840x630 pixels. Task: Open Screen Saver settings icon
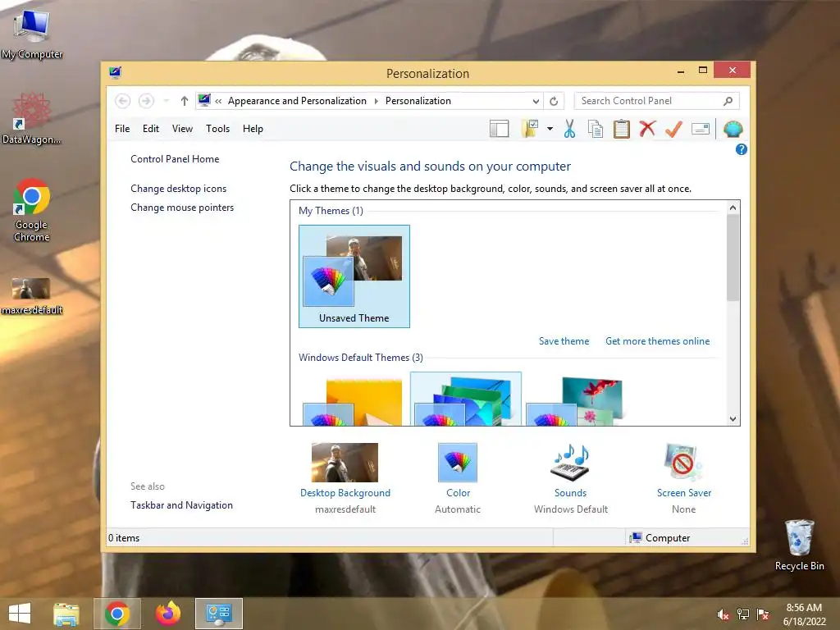(x=683, y=463)
